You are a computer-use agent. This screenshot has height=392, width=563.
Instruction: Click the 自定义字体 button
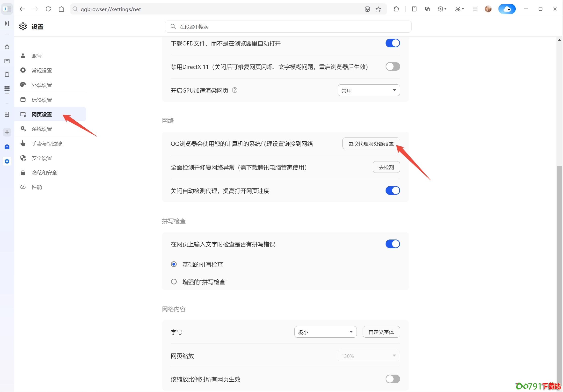click(x=381, y=332)
